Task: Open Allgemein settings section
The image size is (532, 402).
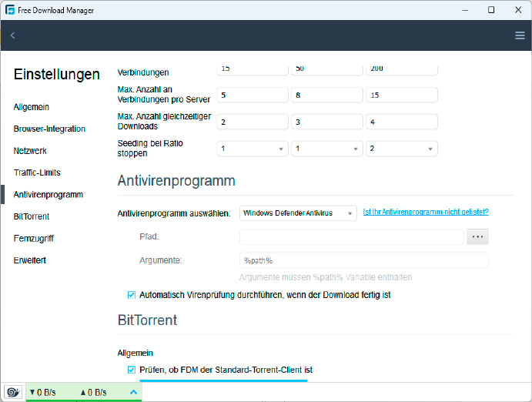Action: pyautogui.click(x=32, y=107)
